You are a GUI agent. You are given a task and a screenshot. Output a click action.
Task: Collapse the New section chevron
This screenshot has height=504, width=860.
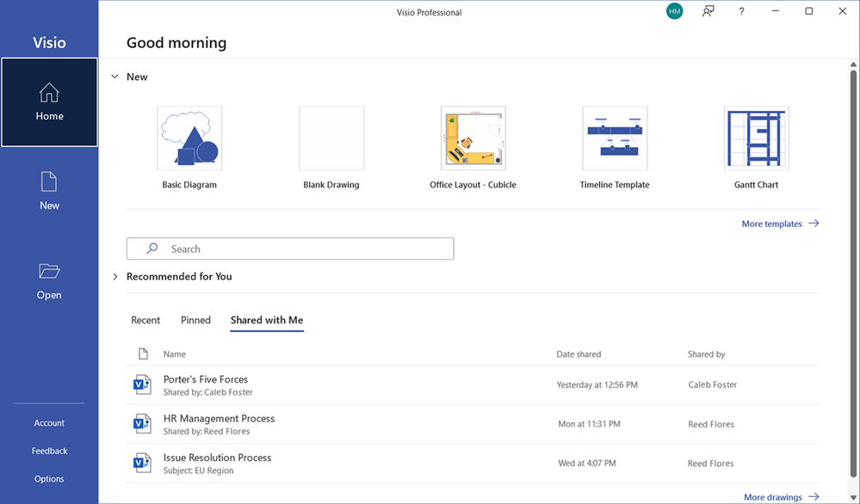pyautogui.click(x=114, y=77)
